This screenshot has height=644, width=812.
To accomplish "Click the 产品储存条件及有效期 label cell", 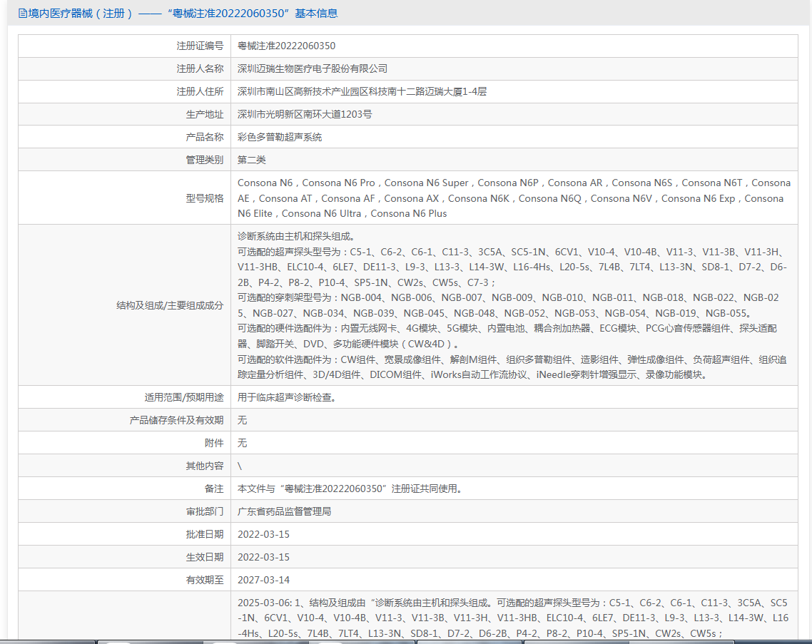I will [x=124, y=420].
